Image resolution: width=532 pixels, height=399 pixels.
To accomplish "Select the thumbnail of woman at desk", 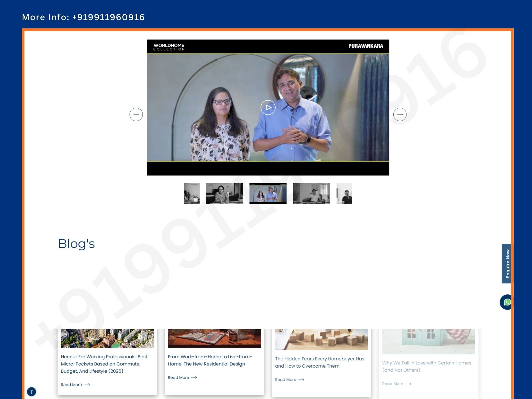I will [225, 194].
